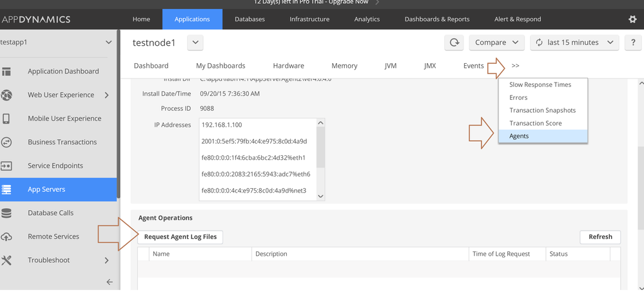Click the IP Addresses list down arrow
The height and width of the screenshot is (308, 644).
(321, 197)
